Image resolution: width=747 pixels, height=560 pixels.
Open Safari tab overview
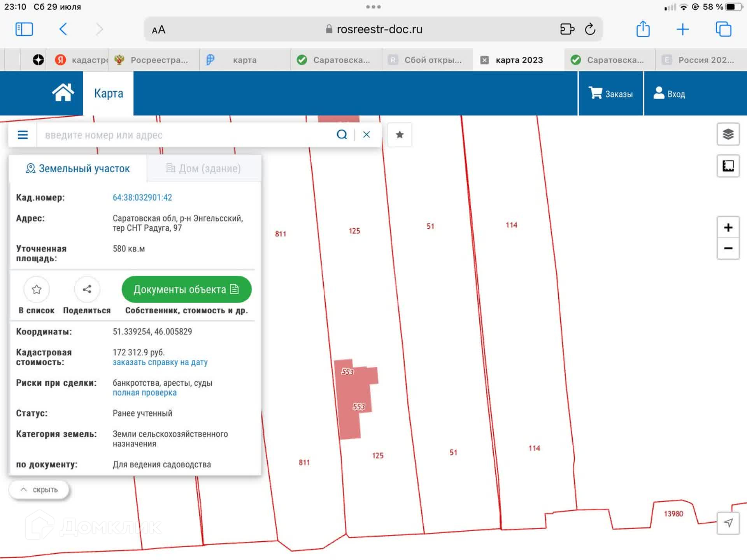(x=723, y=29)
